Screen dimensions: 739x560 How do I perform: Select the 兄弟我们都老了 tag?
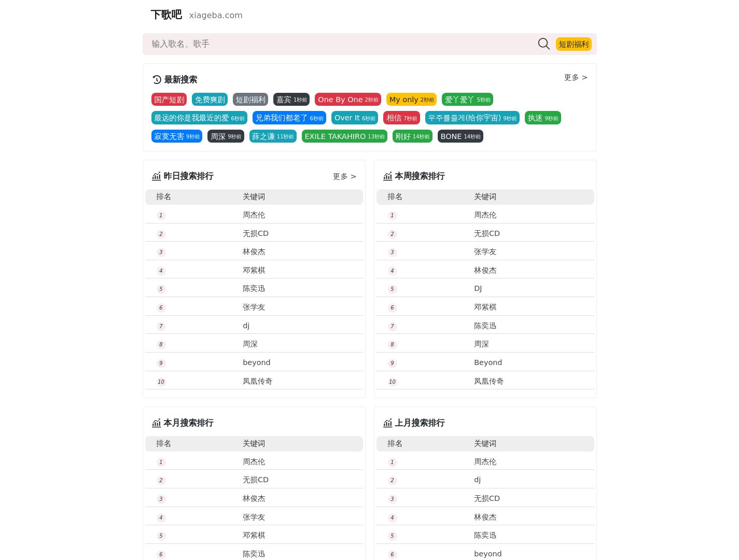[x=289, y=118]
